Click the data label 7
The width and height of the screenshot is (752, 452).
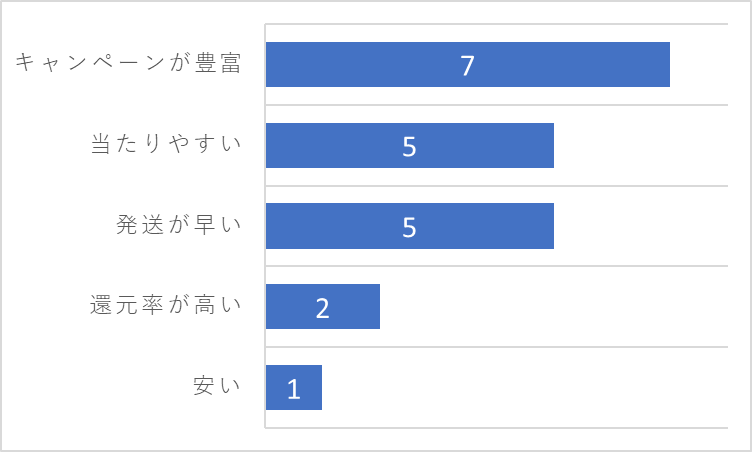click(468, 66)
